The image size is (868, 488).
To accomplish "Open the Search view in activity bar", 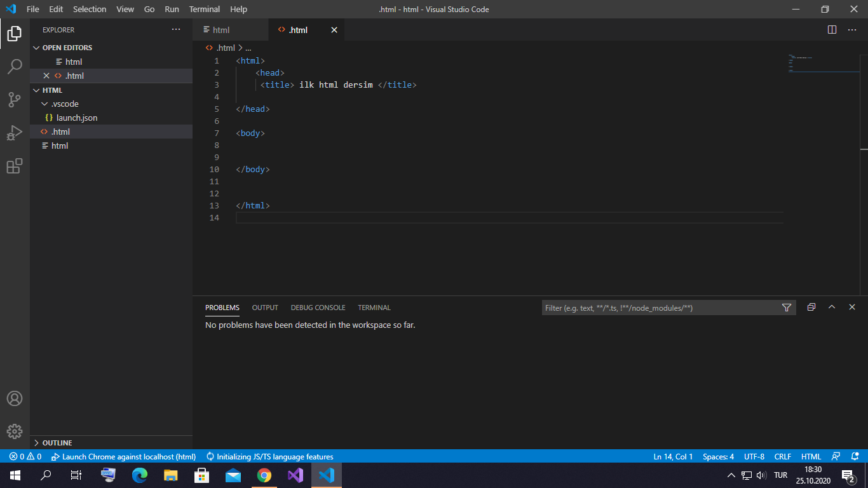I will (15, 66).
